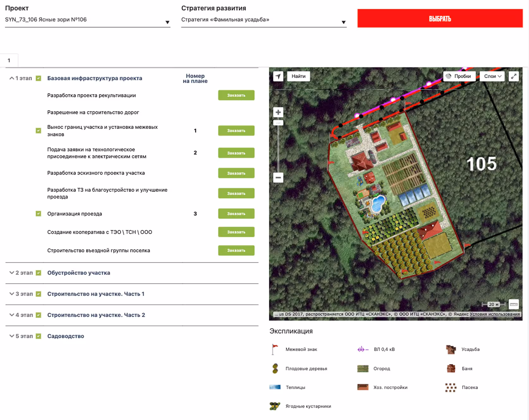Click the Ягодные кустарники legend icon

pos(275,406)
